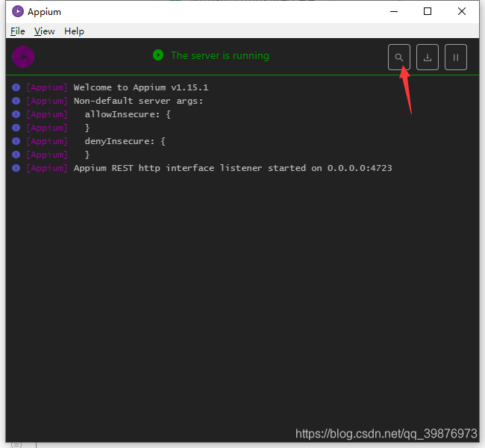485x448 pixels.
Task: Maximize the Appium window
Action: [428, 11]
